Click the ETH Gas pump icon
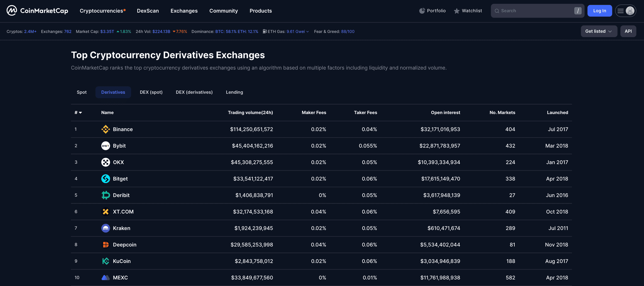Screen dimensions: 644x286 tap(265, 31)
